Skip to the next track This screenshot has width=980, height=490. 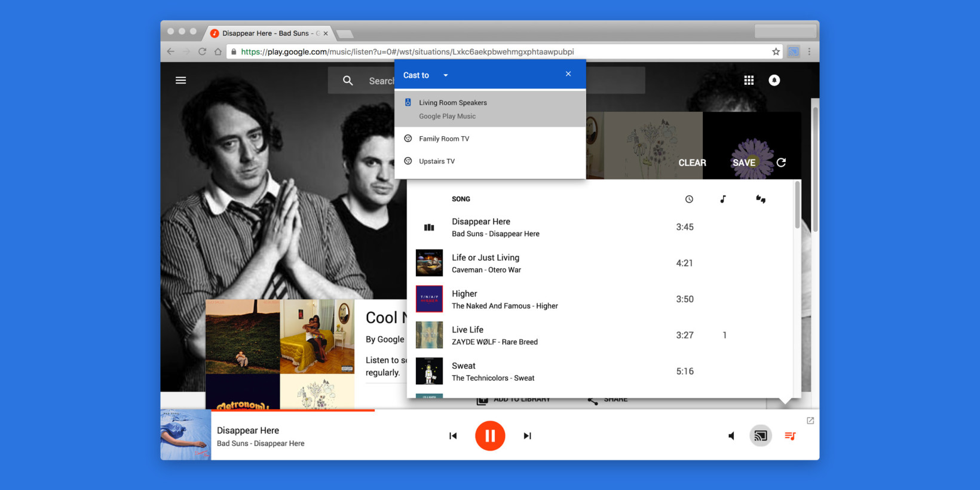(527, 436)
